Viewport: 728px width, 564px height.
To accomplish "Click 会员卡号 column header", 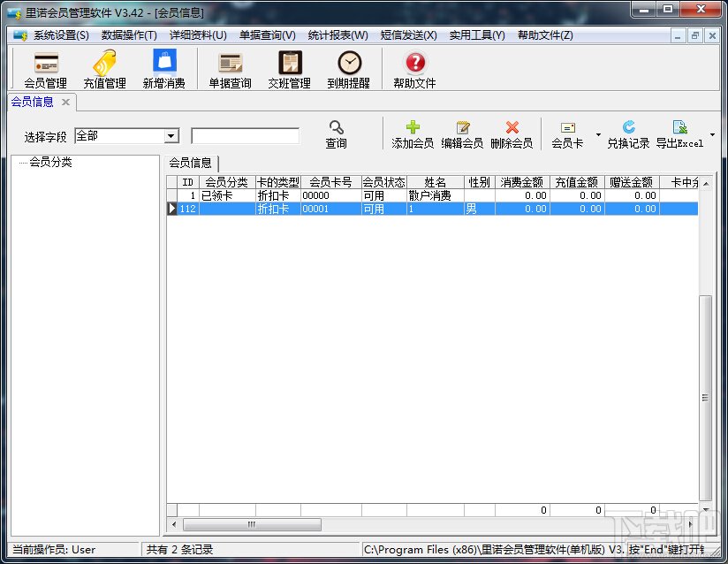I will [x=331, y=182].
